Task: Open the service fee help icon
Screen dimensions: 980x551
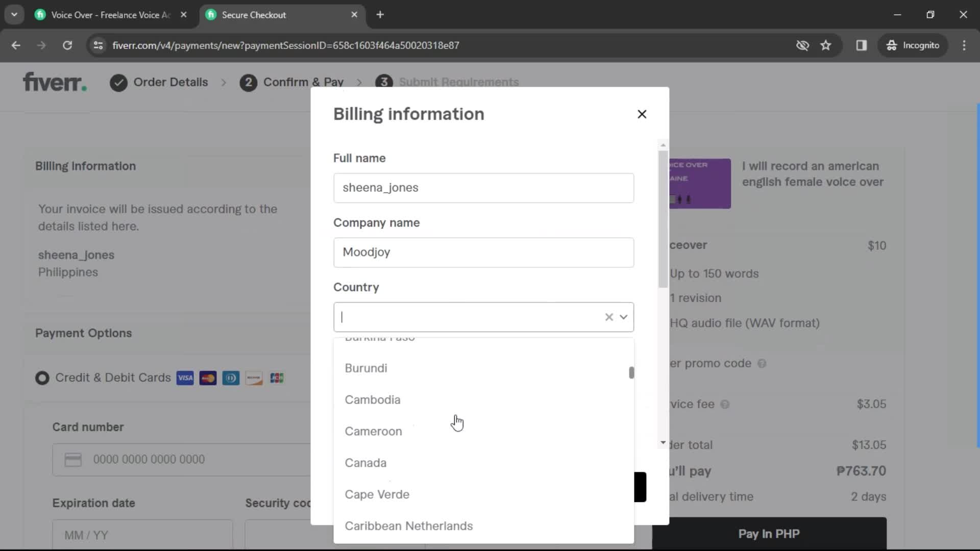Action: pos(725,405)
